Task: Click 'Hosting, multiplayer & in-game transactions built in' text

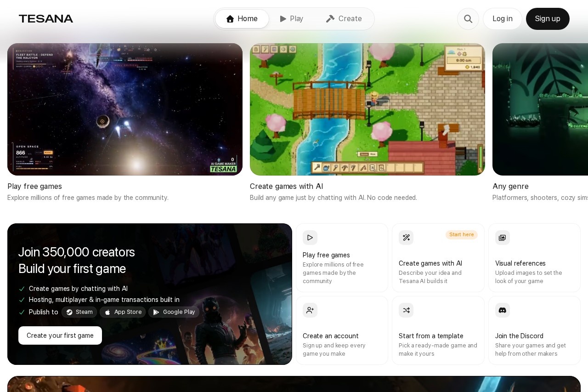Action: (x=104, y=300)
